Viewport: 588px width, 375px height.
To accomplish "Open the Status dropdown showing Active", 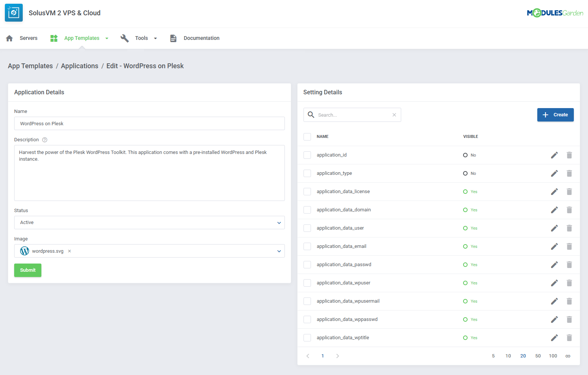I will pos(150,223).
